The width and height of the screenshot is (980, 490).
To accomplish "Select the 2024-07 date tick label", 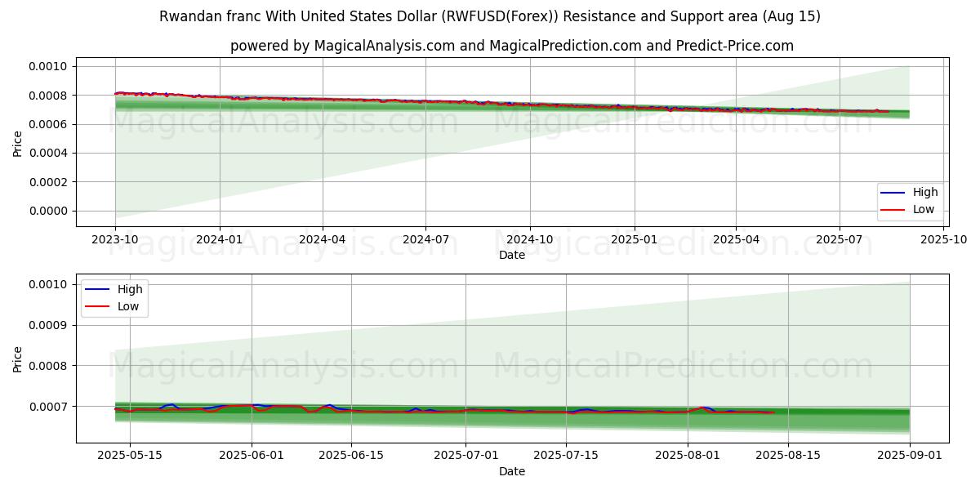I will [x=425, y=239].
